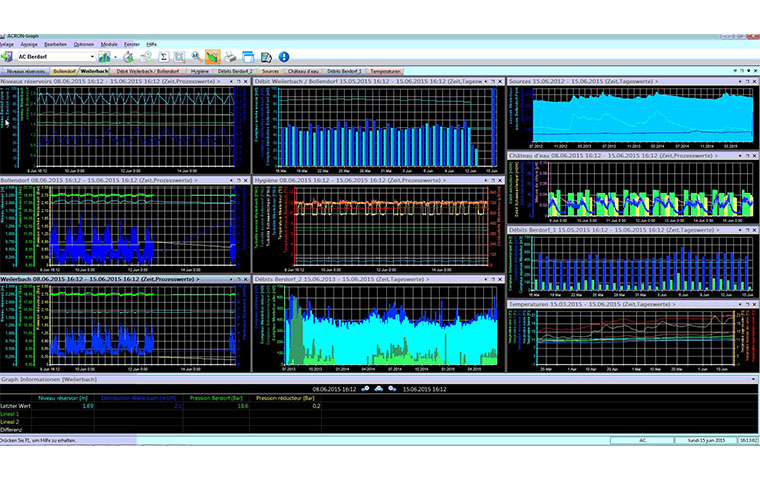Click the step-back time navigation icon

point(365,389)
